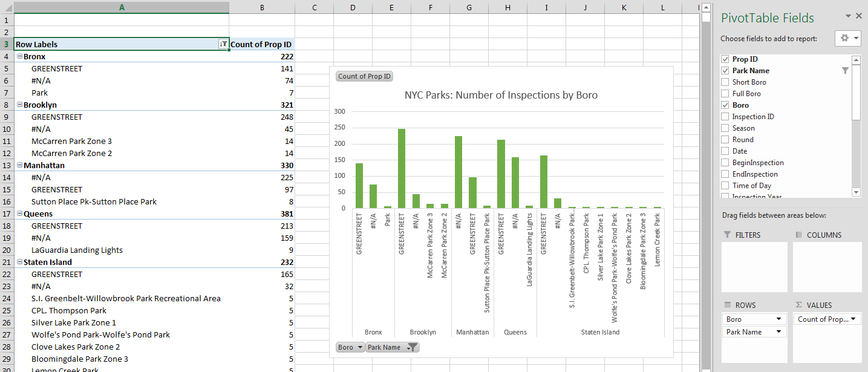Select the LaGuardia Landing Lights cell
868x372 pixels.
(x=122, y=250)
